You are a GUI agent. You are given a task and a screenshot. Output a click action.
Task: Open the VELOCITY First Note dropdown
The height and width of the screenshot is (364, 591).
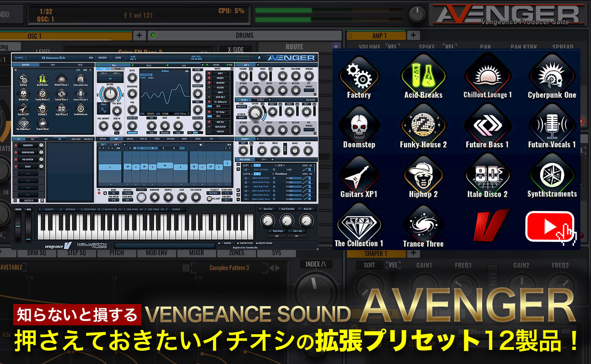tap(214, 193)
